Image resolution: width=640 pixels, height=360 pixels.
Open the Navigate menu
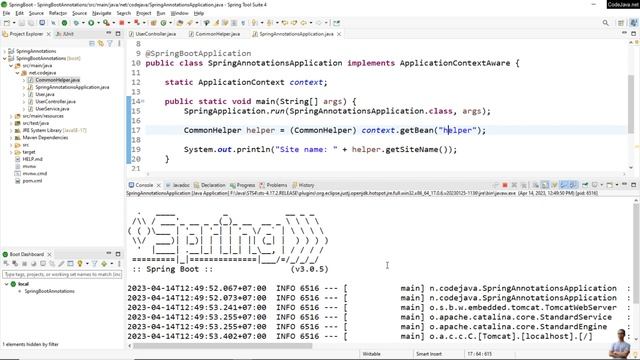(x=102, y=13)
